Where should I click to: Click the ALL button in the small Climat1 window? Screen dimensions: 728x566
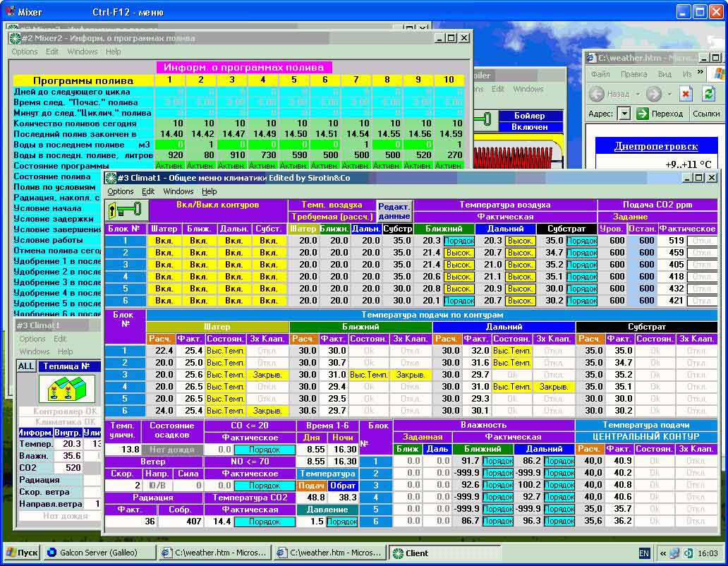coord(26,366)
